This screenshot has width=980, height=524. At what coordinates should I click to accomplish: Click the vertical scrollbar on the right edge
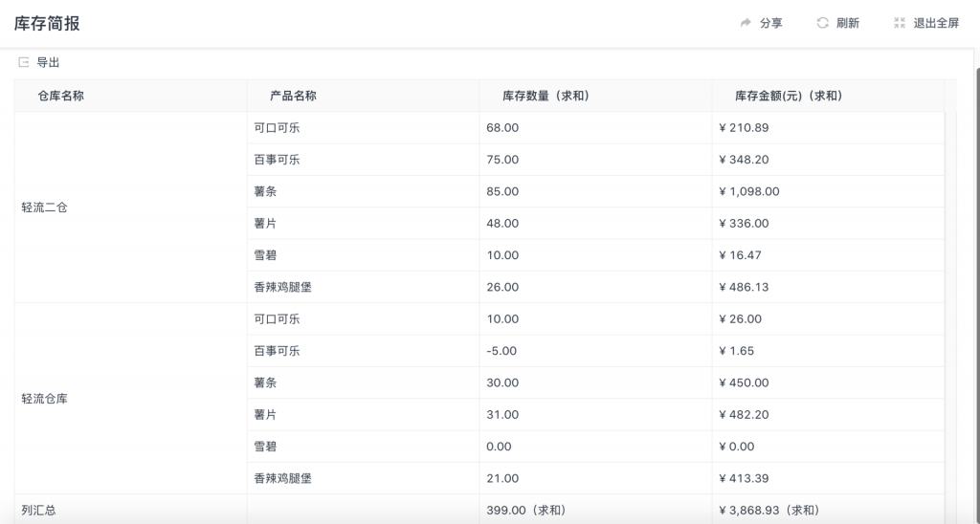click(x=974, y=287)
